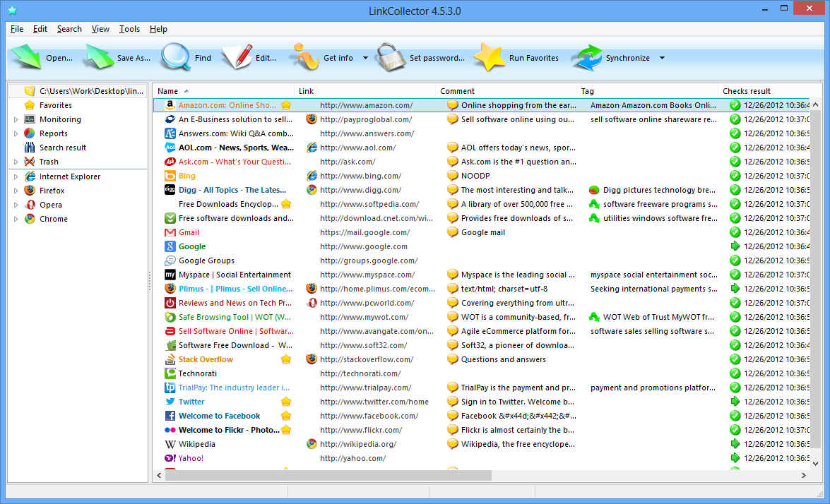Viewport: 830px width, 504px height.
Task: Click the Run Favorites star icon
Action: click(489, 58)
